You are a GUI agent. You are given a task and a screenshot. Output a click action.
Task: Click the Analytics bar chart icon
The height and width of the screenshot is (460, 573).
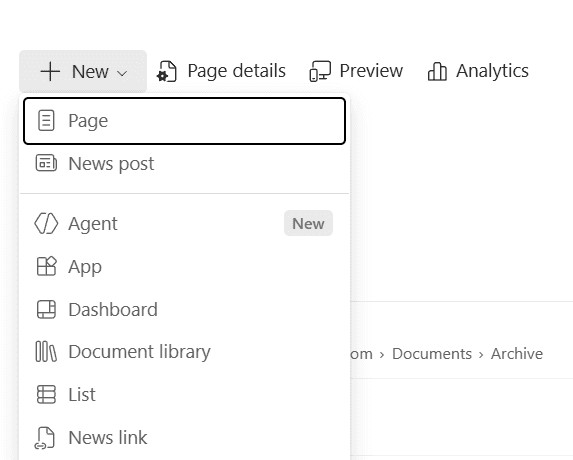437,71
